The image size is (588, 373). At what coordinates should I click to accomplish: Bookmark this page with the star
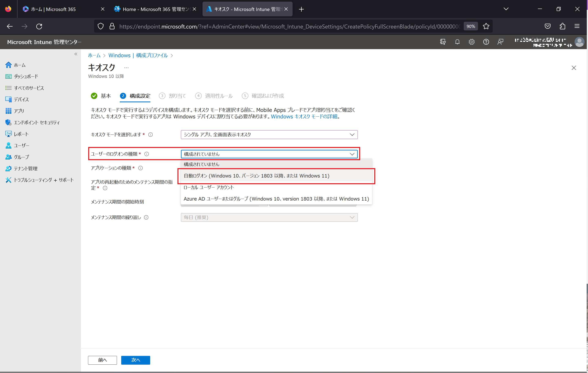(486, 26)
